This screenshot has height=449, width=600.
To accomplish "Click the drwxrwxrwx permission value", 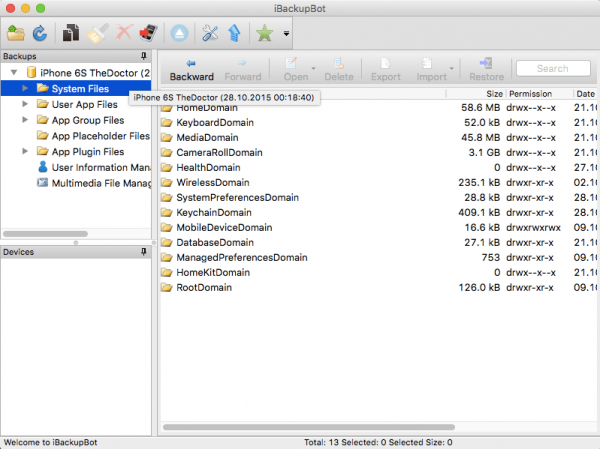I will pos(533,227).
